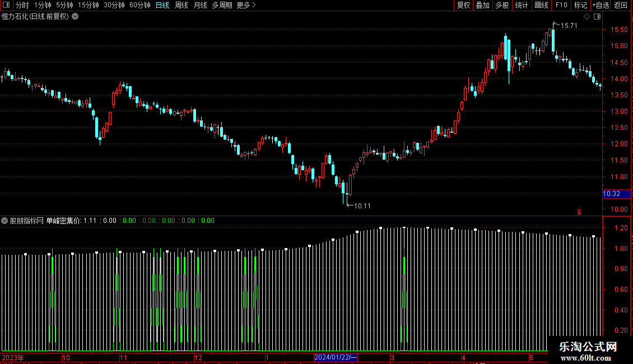The height and width of the screenshot is (364, 633).
Task: Expand the 更多 periods menu
Action: (246, 5)
